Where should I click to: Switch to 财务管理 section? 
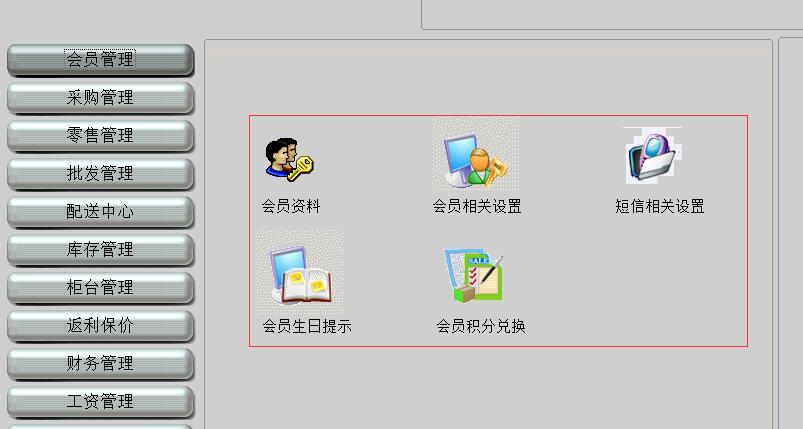(x=100, y=363)
